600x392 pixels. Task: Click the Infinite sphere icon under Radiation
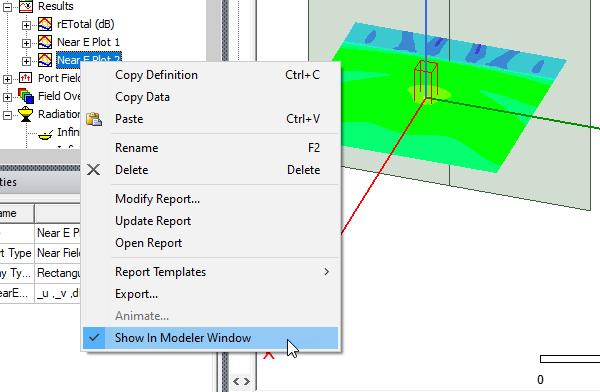pyautogui.click(x=46, y=134)
